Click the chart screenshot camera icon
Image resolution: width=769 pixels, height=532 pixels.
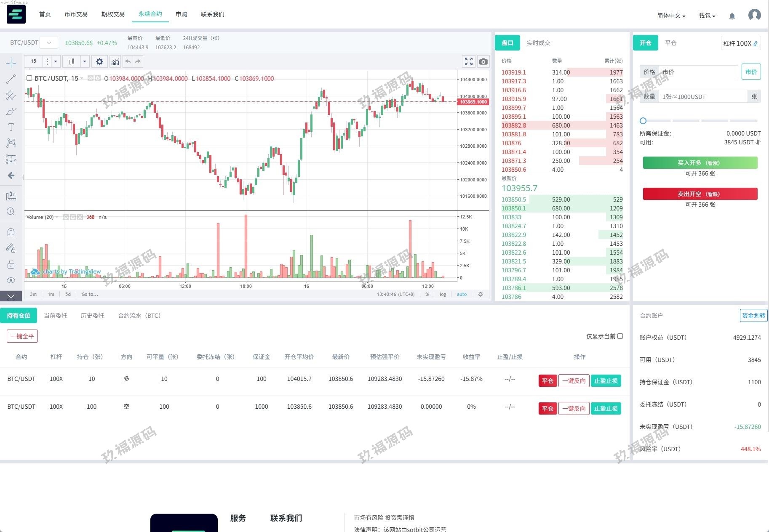[483, 61]
